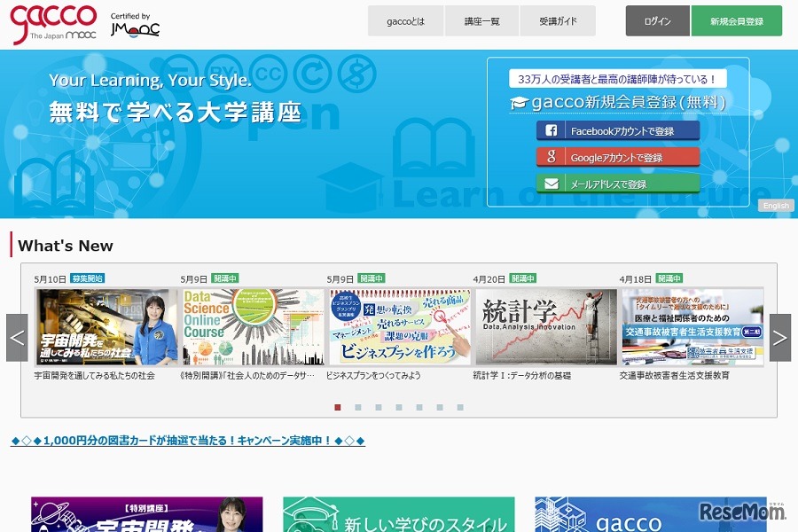Select the fourth carousel pagination dot
This screenshot has width=798, height=532.
pyautogui.click(x=398, y=408)
